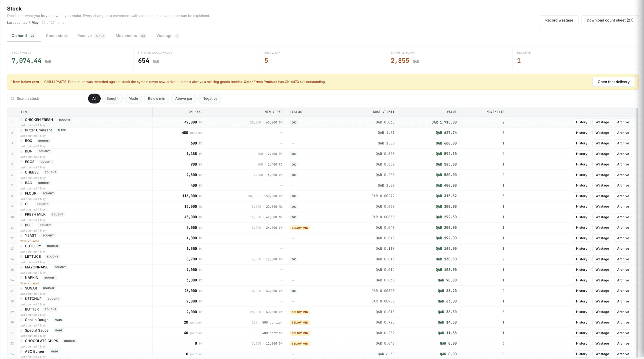Click the To refill to par 2,855 figure
Screen dimensions: 644x359
click(x=400, y=61)
